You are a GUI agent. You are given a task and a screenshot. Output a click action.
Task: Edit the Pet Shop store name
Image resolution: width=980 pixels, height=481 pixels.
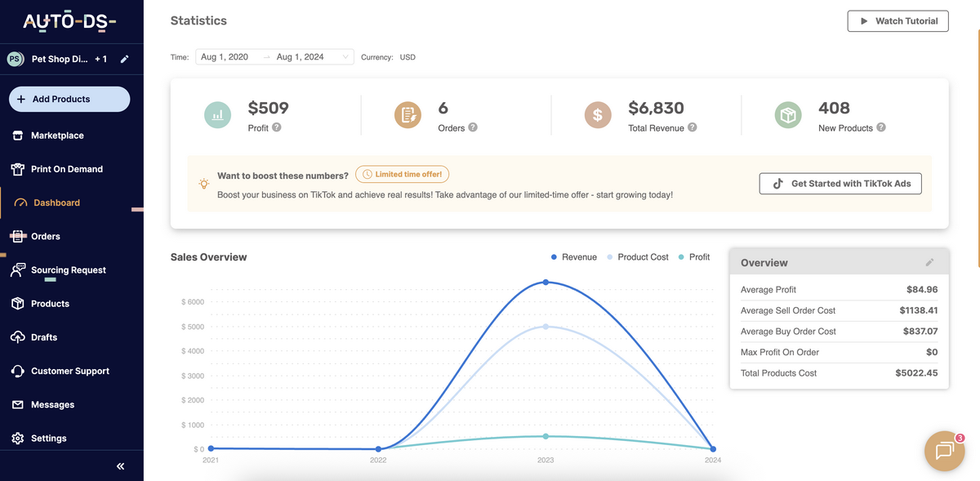[124, 58]
